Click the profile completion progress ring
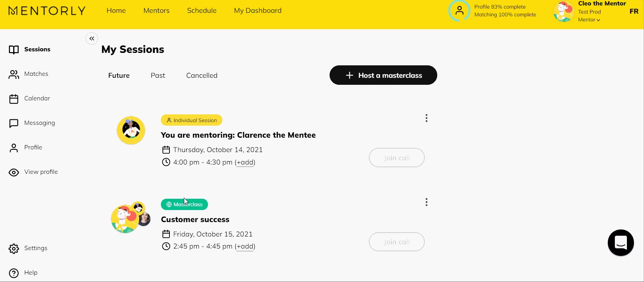The width and height of the screenshot is (644, 282). 459,11
